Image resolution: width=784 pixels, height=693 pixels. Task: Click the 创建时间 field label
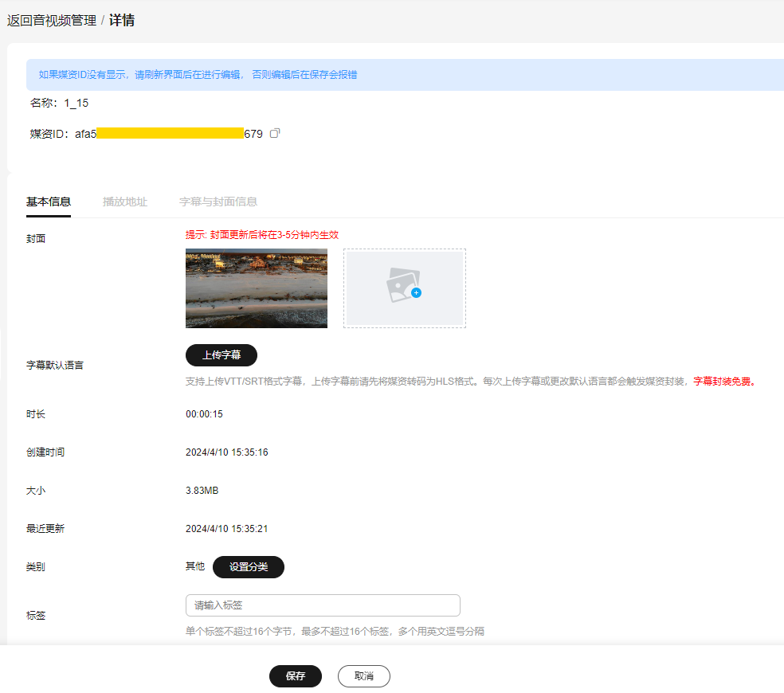[45, 452]
